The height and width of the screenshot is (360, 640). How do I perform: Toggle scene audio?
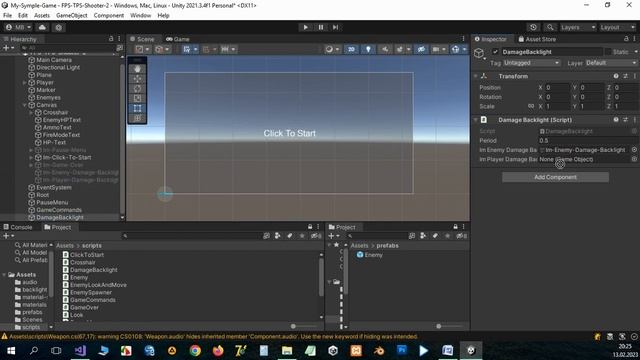click(385, 49)
